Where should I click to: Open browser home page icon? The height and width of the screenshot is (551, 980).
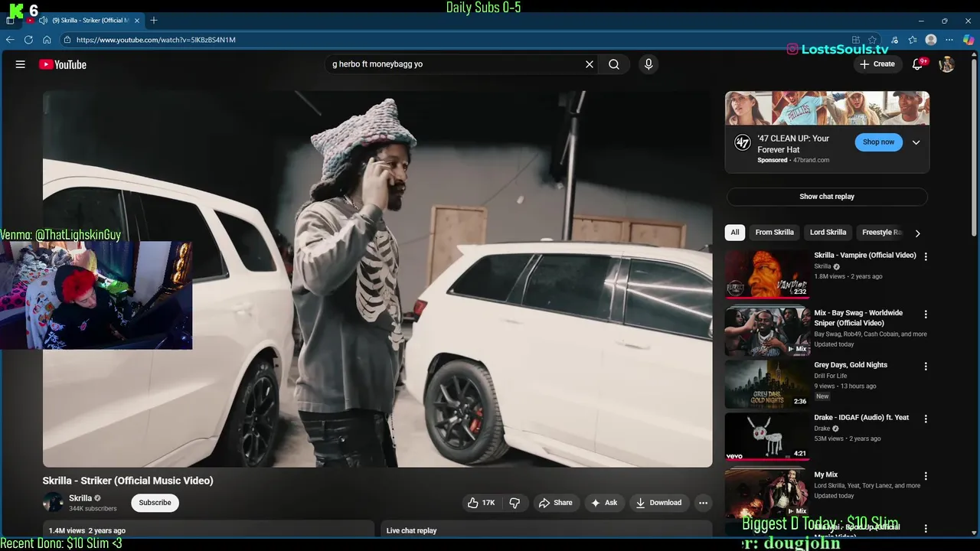47,40
